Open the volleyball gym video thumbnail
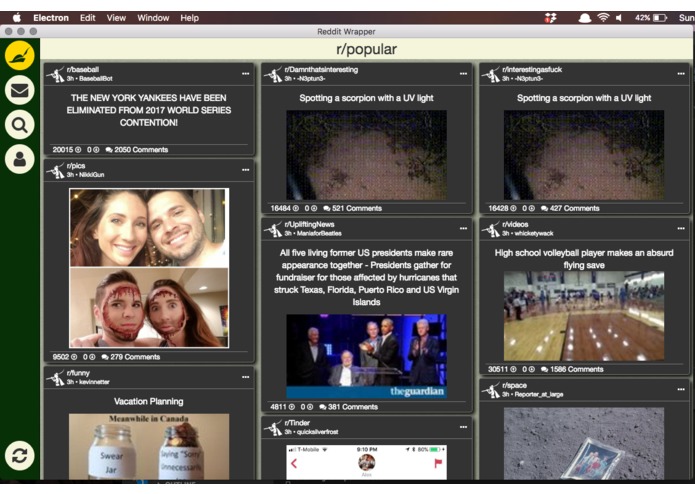The image size is (695, 494). 584,316
